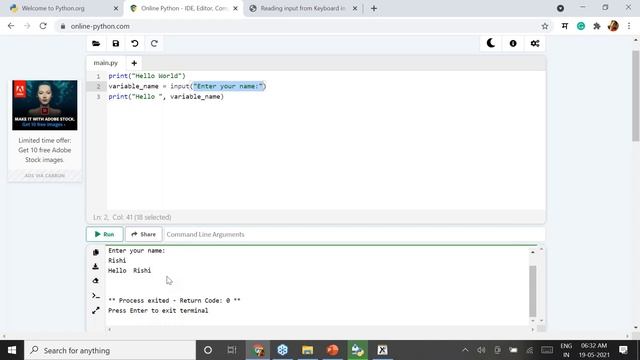This screenshot has height=360, width=640.
Task: Switch to Reading input from Keyboard tab
Action: 302,8
